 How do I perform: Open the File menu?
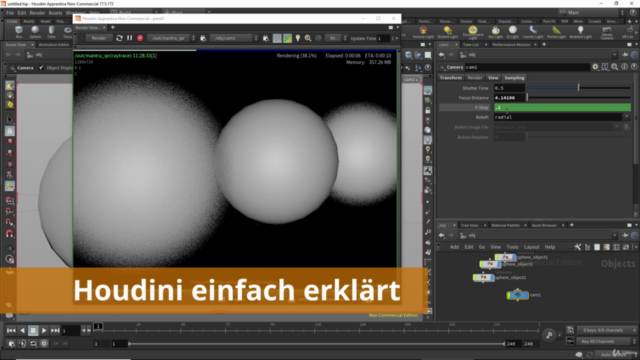pyautogui.click(x=10, y=13)
